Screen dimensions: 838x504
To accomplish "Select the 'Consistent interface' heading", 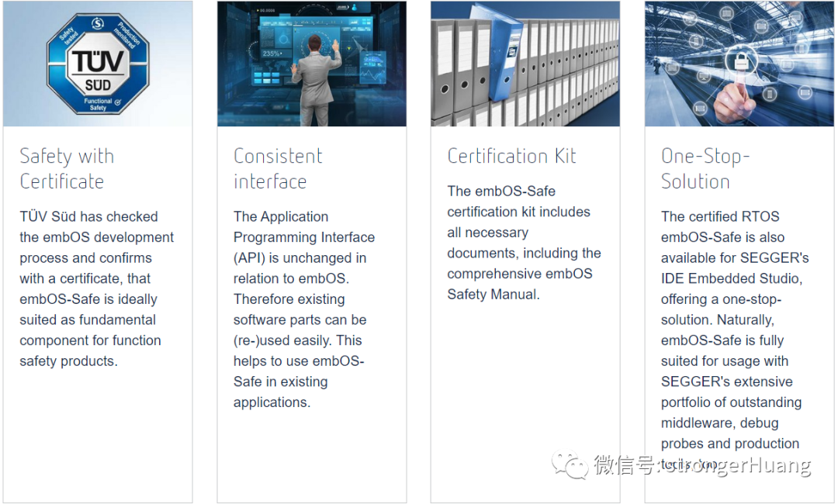I will pos(278,169).
